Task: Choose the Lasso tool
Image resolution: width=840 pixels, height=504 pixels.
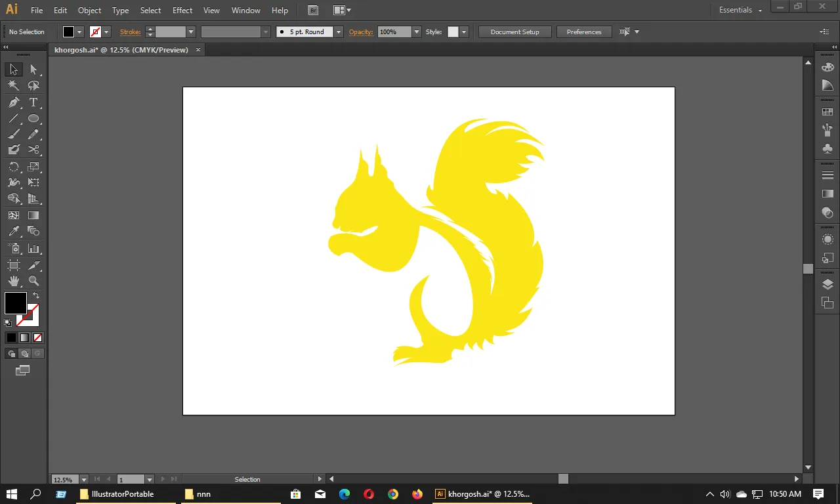Action: pyautogui.click(x=33, y=85)
